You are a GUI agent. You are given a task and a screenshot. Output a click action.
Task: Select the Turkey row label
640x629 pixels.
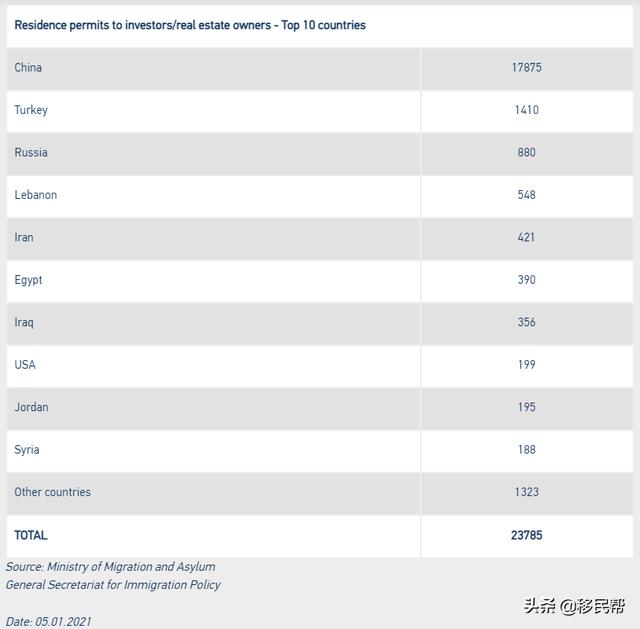(31, 110)
